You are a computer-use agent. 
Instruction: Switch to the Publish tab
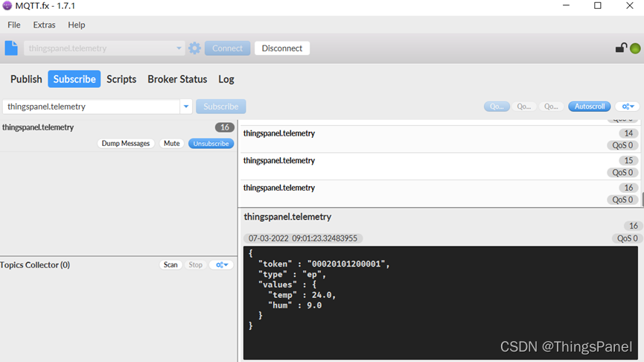(x=26, y=79)
